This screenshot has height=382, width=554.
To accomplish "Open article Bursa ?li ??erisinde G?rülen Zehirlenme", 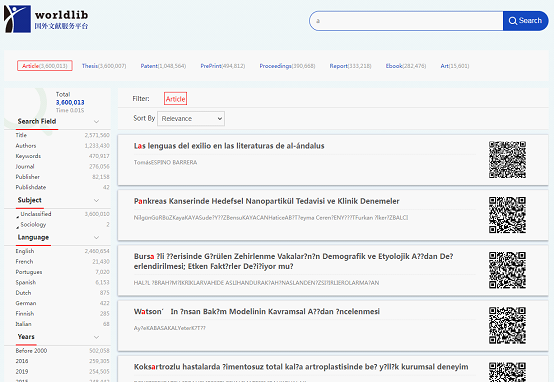I will pos(293,261).
